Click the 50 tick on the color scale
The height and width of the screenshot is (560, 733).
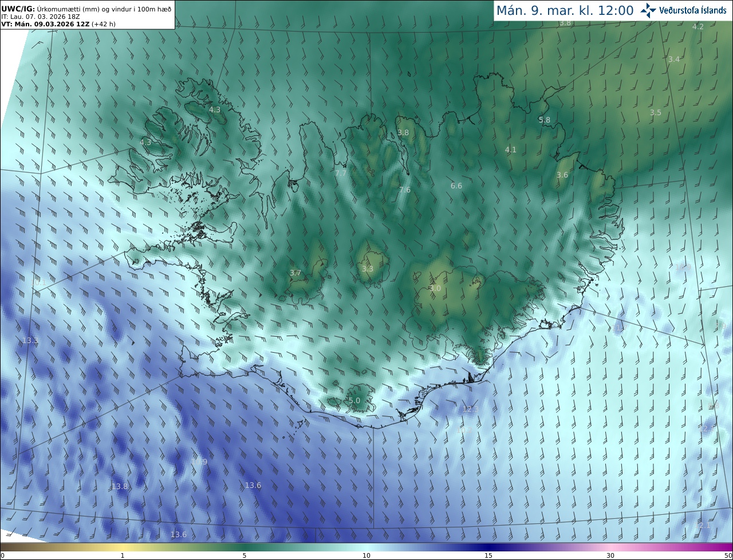pyautogui.click(x=728, y=555)
